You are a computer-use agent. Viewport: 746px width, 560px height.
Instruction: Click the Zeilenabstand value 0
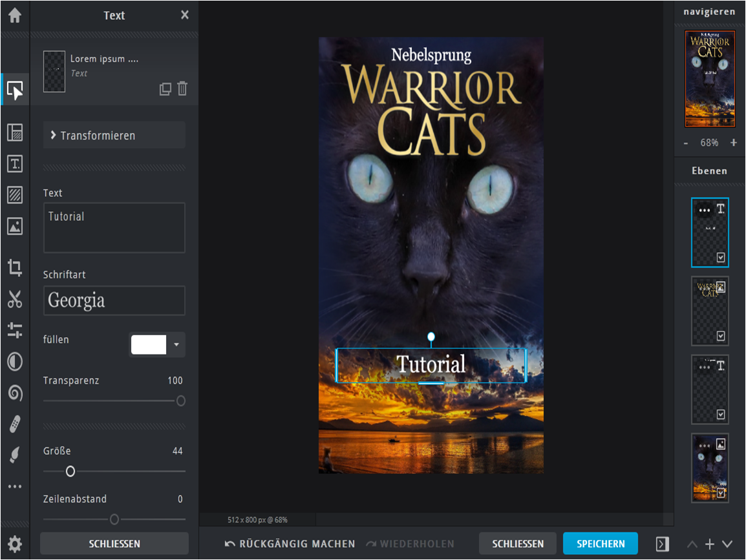(x=180, y=499)
